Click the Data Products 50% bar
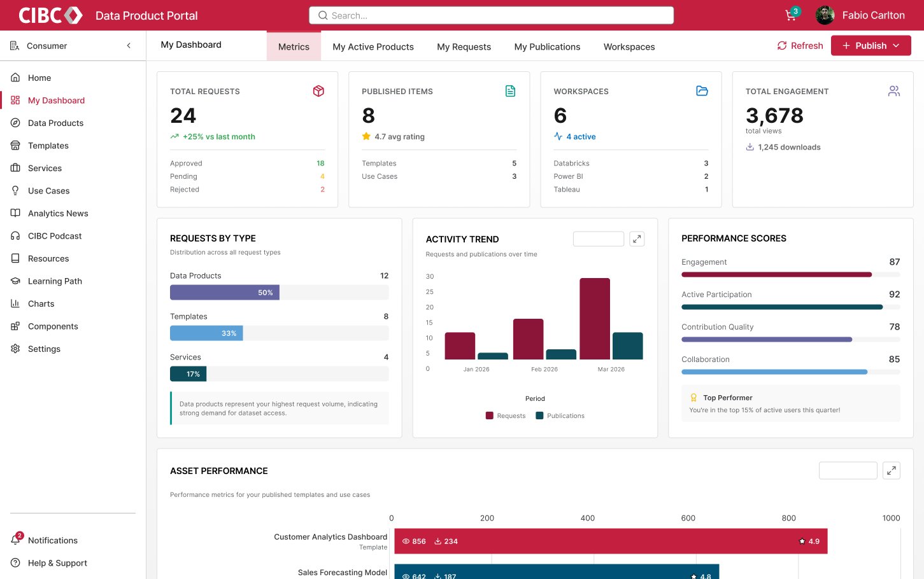The width and height of the screenshot is (924, 579). pos(225,293)
